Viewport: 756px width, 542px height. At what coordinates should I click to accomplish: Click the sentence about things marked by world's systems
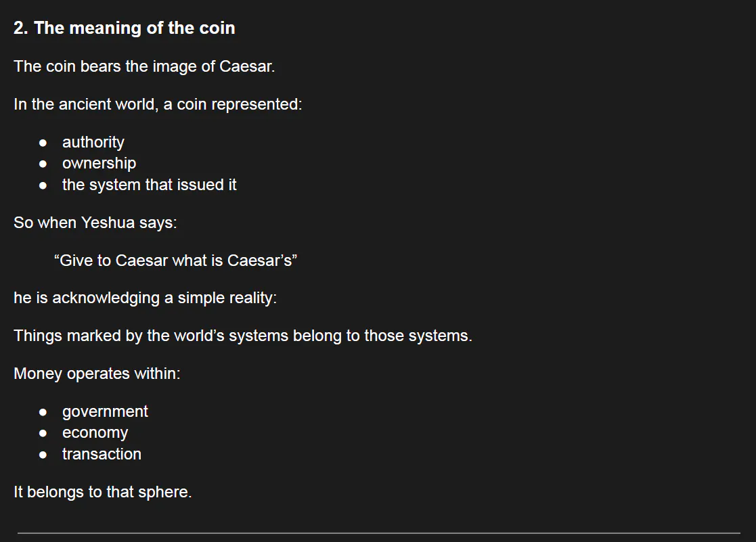(x=242, y=336)
